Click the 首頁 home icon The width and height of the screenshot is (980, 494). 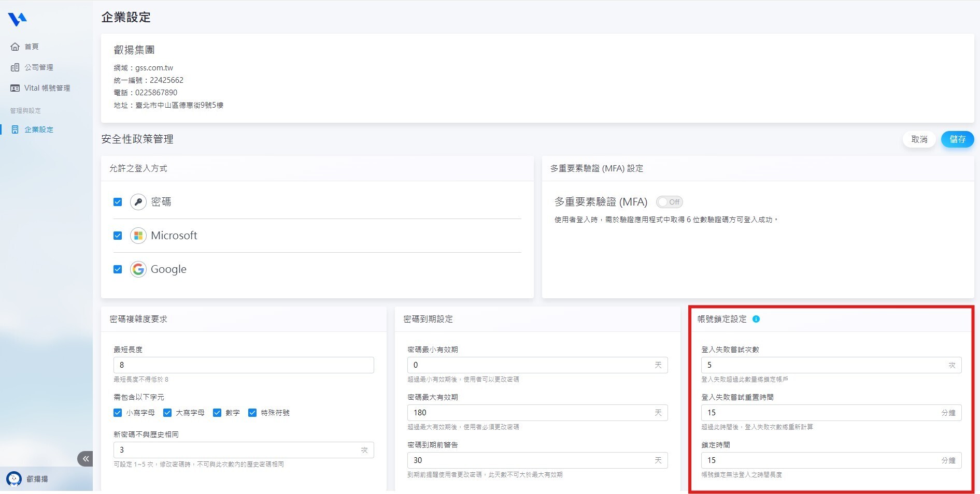pyautogui.click(x=15, y=47)
